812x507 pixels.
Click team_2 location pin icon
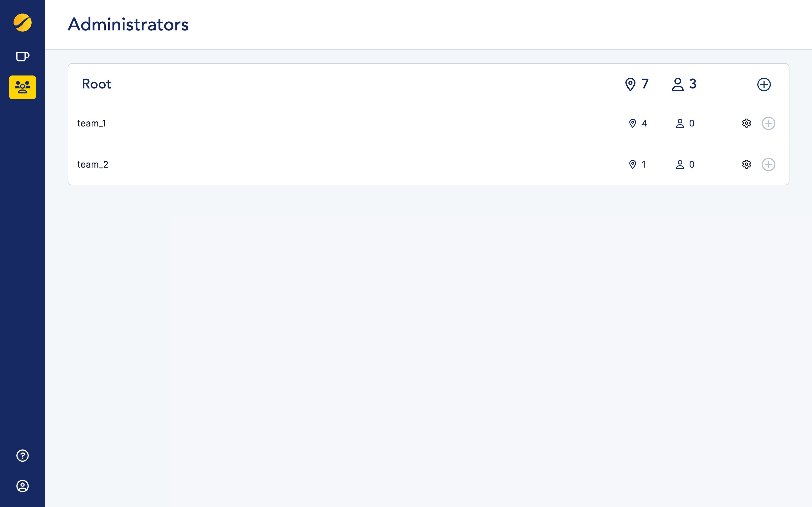[632, 164]
